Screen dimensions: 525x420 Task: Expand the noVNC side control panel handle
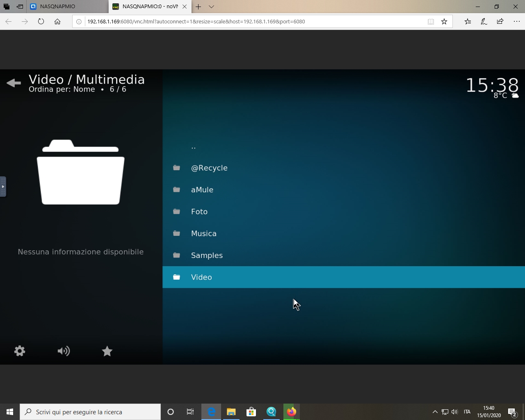[3, 187]
